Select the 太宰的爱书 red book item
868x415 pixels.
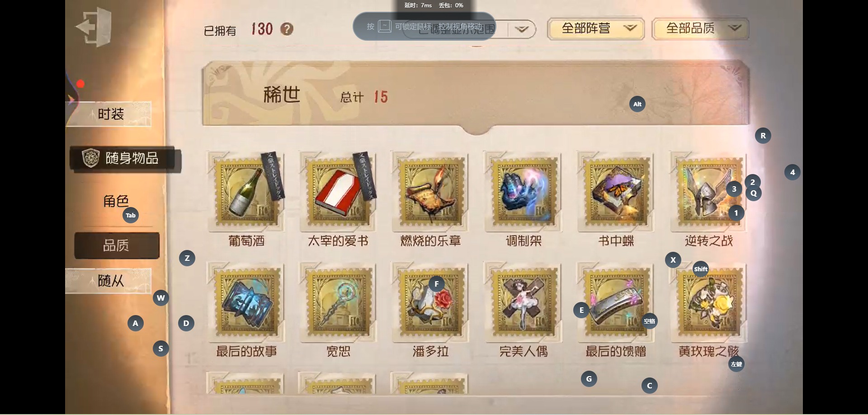338,192
